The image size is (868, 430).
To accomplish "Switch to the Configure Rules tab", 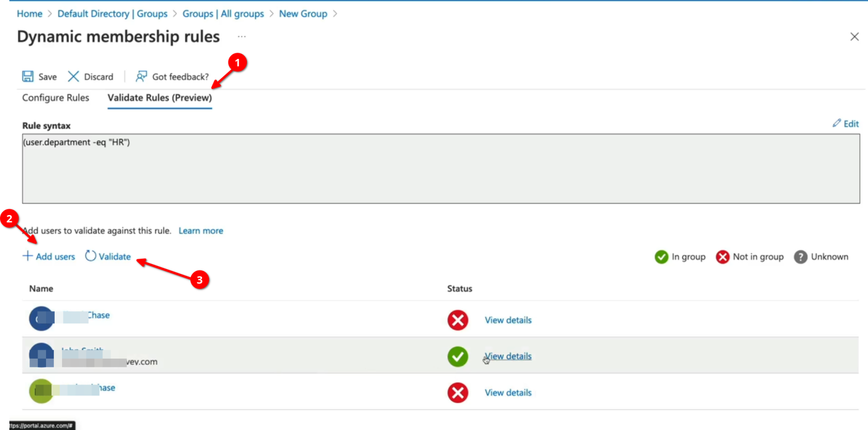I will [55, 98].
